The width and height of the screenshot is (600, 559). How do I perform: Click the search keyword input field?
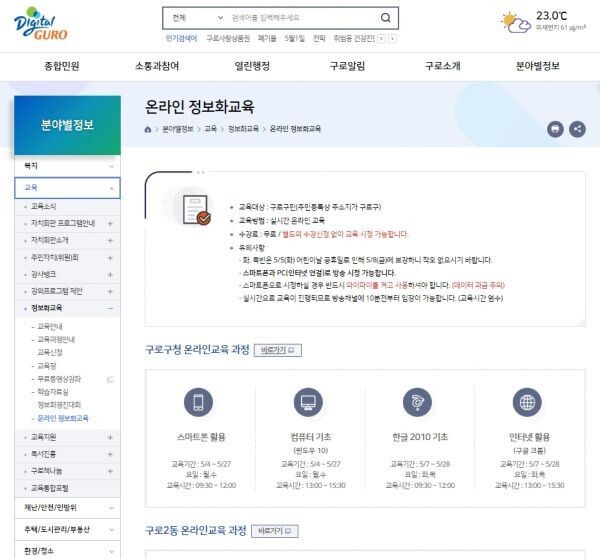coord(300,18)
